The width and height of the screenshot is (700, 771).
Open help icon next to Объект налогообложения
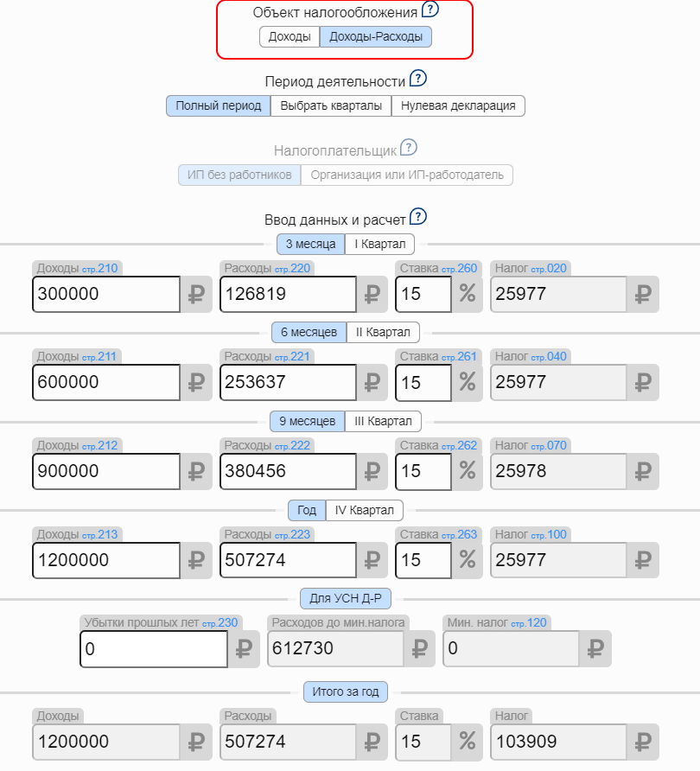pos(430,11)
